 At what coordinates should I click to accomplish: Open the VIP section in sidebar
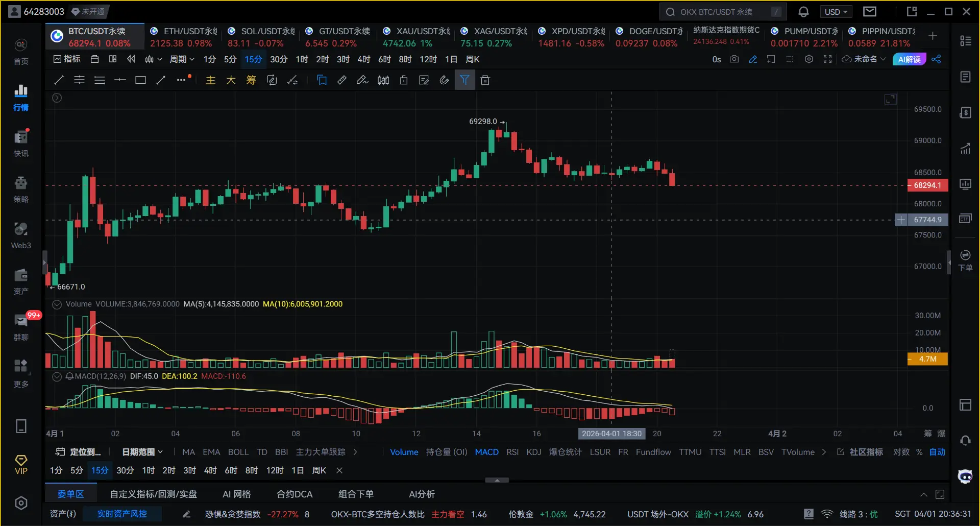click(21, 465)
